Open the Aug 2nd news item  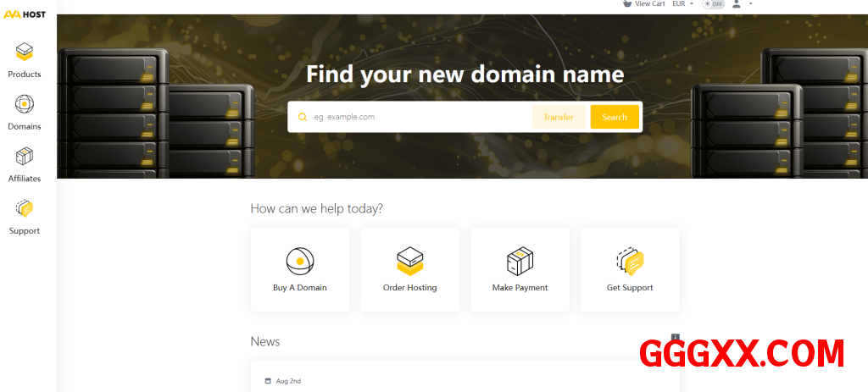[x=288, y=381]
